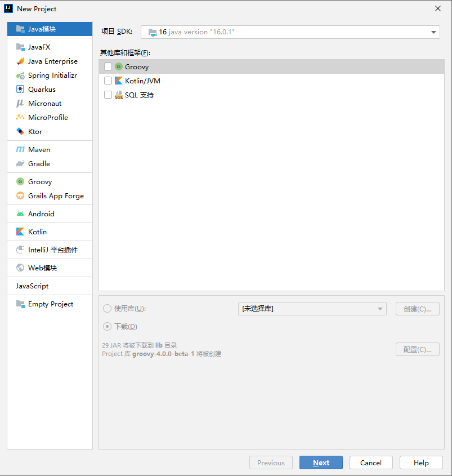Click the 配置(C)... button
This screenshot has width=452, height=476.
click(x=418, y=349)
